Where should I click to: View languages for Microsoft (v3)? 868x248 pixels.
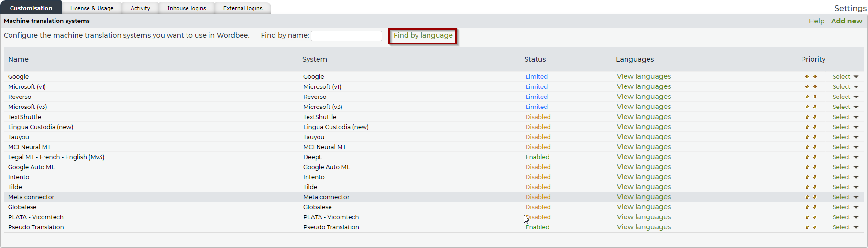(644, 107)
